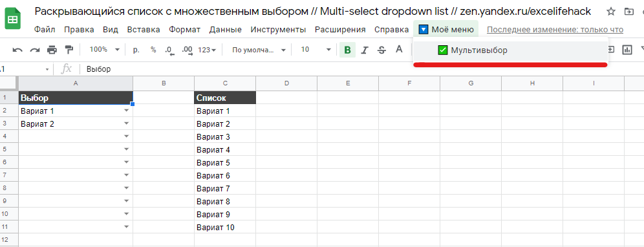Open the 123 number format dropdown

(x=207, y=50)
